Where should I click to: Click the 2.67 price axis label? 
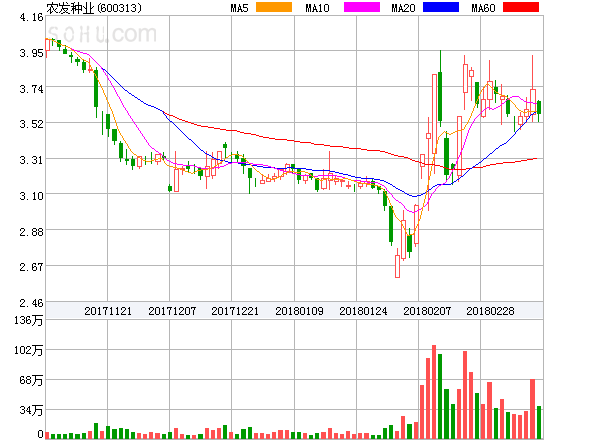tap(31, 267)
